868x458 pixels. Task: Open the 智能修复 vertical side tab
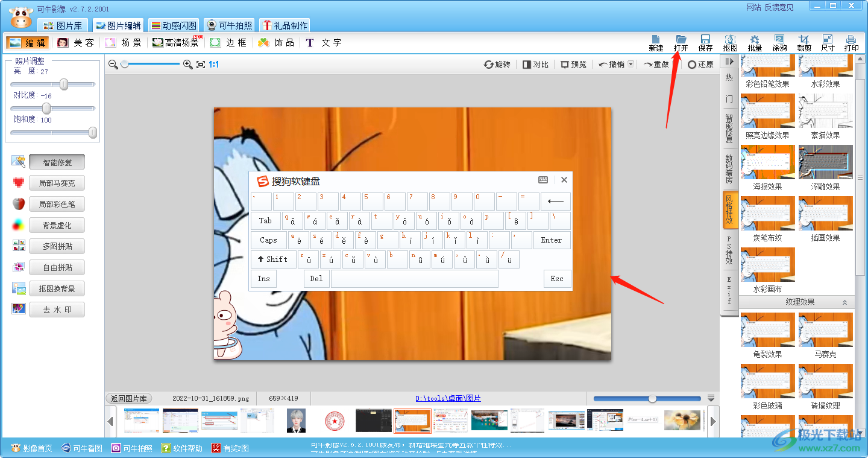pyautogui.click(x=729, y=129)
